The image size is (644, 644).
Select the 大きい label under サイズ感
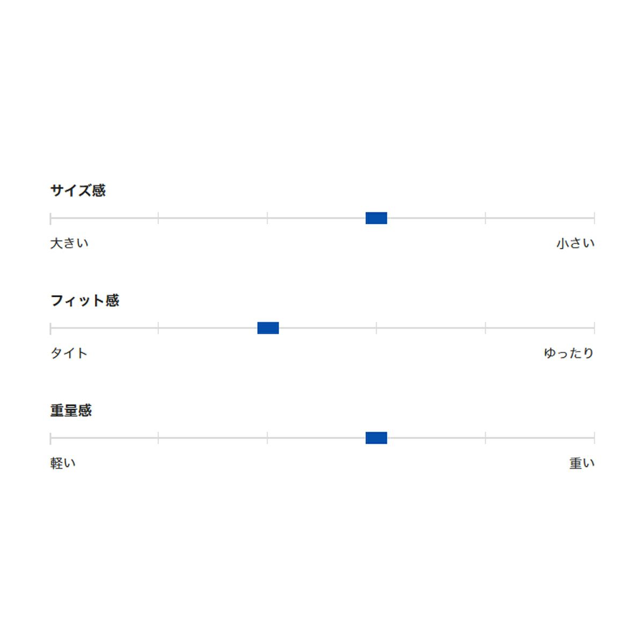click(69, 244)
